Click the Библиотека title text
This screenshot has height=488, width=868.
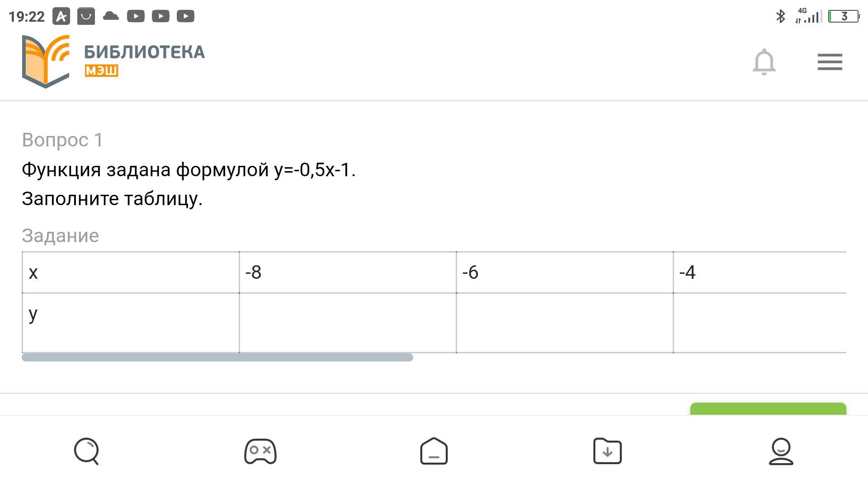pyautogui.click(x=144, y=52)
